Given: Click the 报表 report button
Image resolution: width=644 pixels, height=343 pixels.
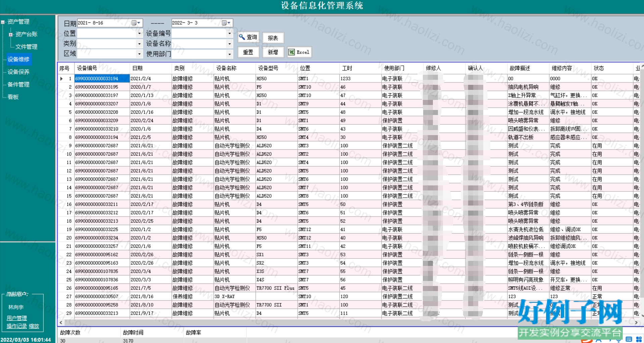Looking at the screenshot, I should tap(273, 38).
